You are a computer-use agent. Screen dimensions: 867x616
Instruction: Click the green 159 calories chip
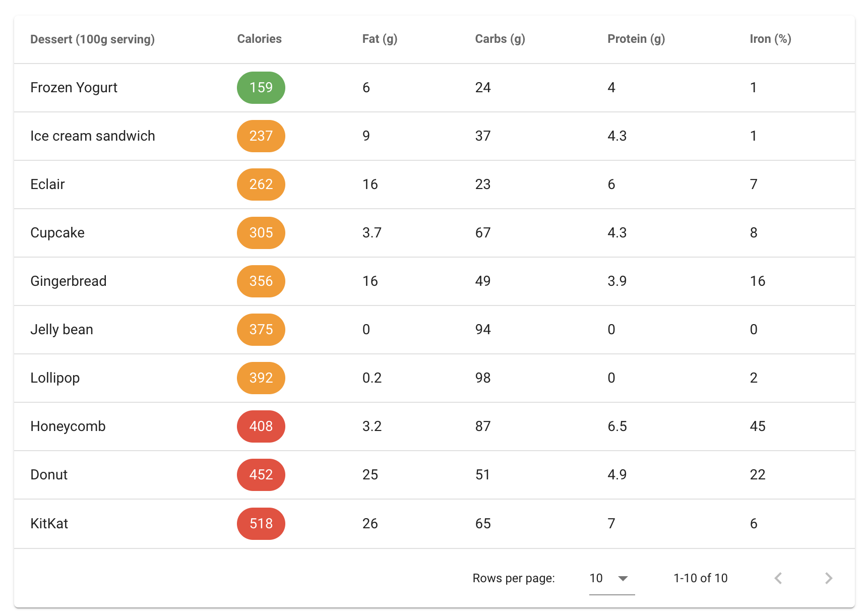tap(261, 88)
